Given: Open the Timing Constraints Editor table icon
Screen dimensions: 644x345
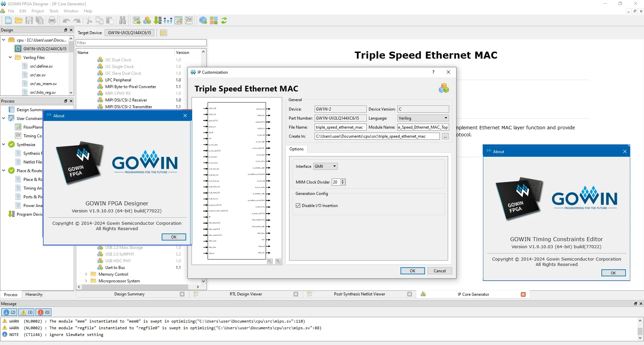Looking at the screenshot, I should [x=178, y=20].
